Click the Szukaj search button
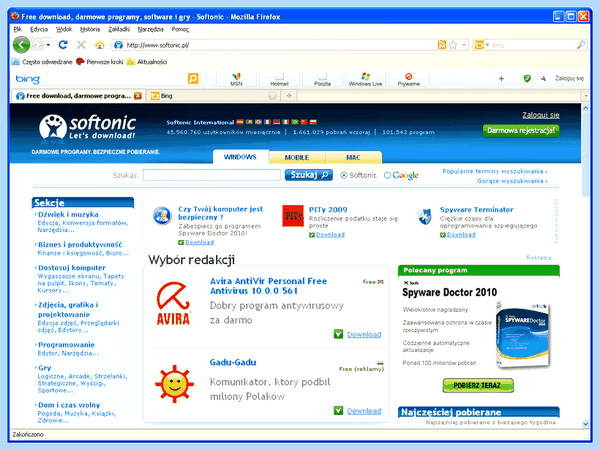Screen dimensions: 600x450 pyautogui.click(x=309, y=175)
